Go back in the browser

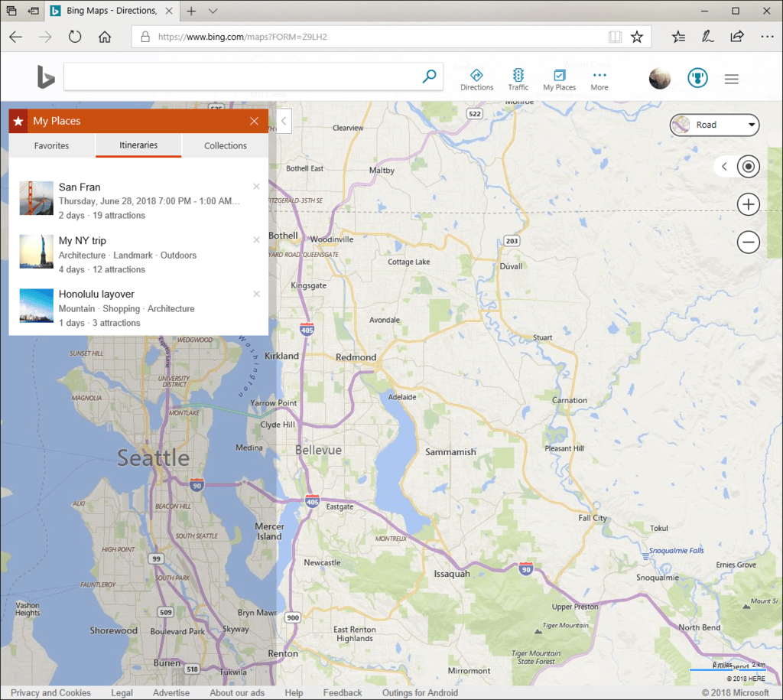pos(16,37)
